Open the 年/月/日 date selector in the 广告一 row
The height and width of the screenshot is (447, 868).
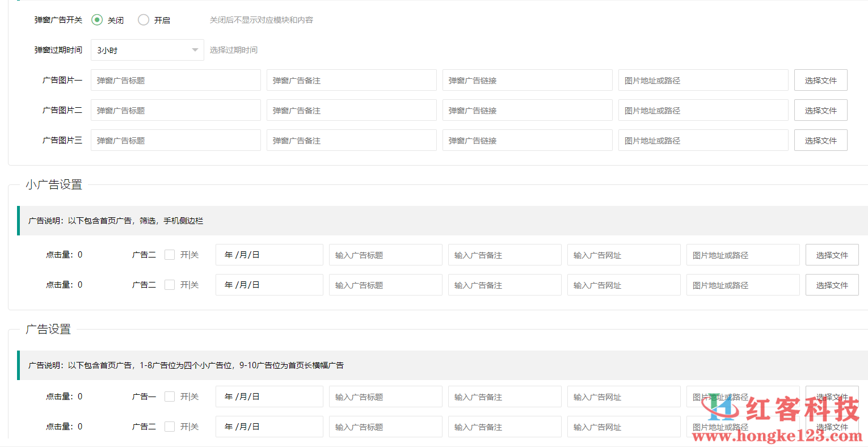click(269, 396)
